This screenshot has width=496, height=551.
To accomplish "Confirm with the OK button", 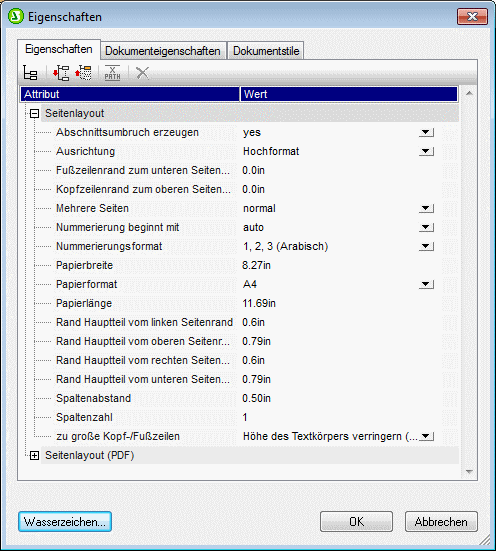I will pos(356,522).
